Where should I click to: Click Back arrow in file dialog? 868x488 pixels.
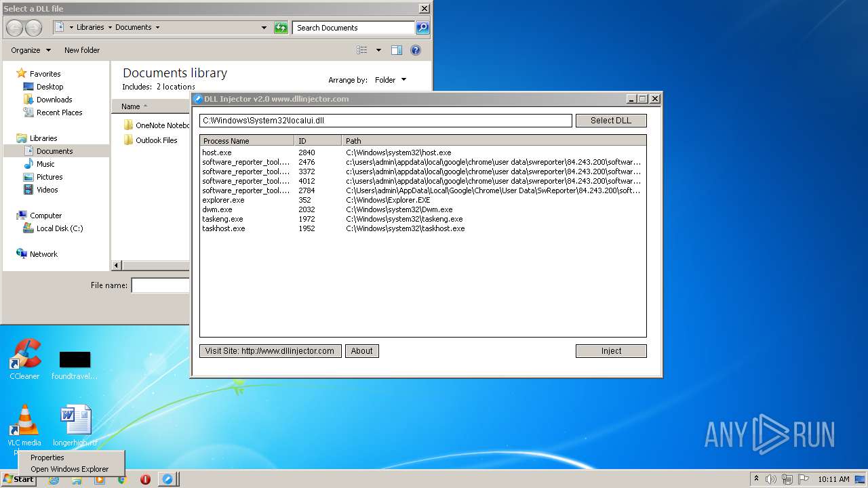pyautogui.click(x=14, y=28)
